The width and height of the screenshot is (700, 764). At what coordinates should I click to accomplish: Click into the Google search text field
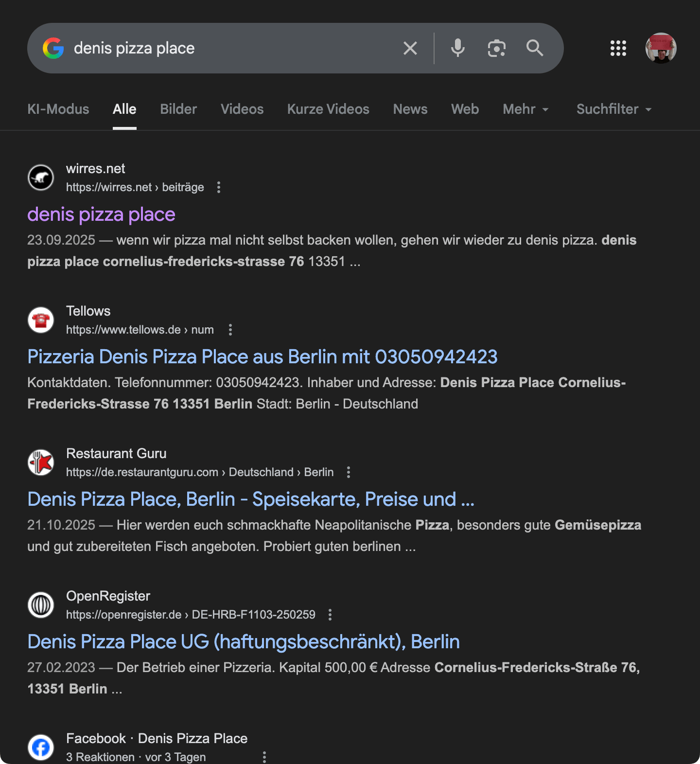coord(233,48)
